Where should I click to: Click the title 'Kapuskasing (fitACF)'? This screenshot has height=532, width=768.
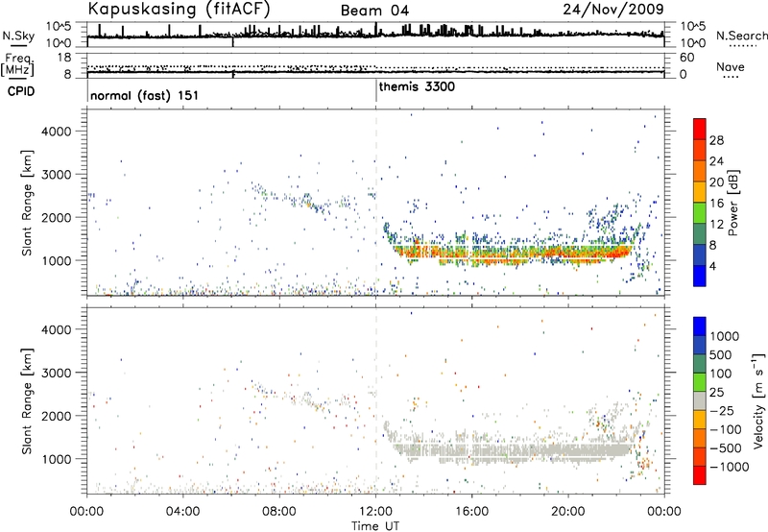[179, 9]
